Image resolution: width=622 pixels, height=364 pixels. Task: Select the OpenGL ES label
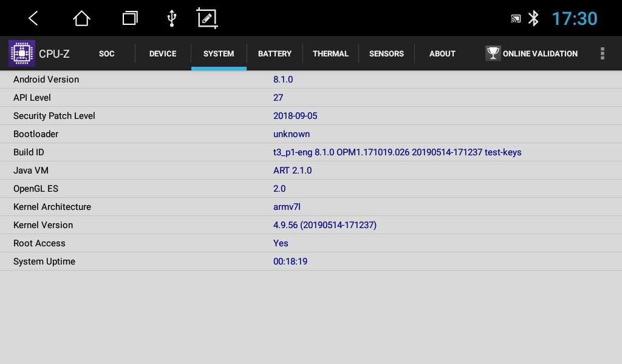(36, 189)
